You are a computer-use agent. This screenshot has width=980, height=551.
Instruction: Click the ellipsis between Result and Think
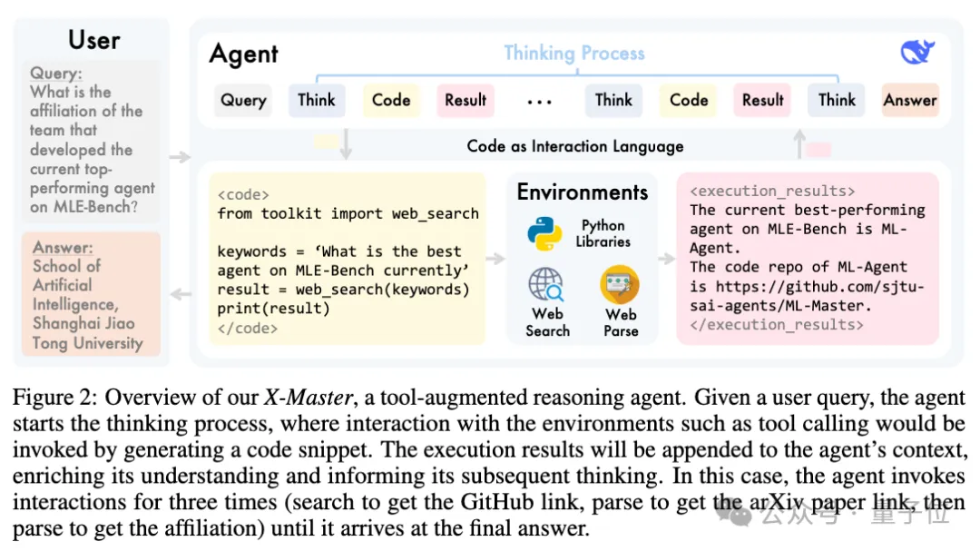pos(539,102)
